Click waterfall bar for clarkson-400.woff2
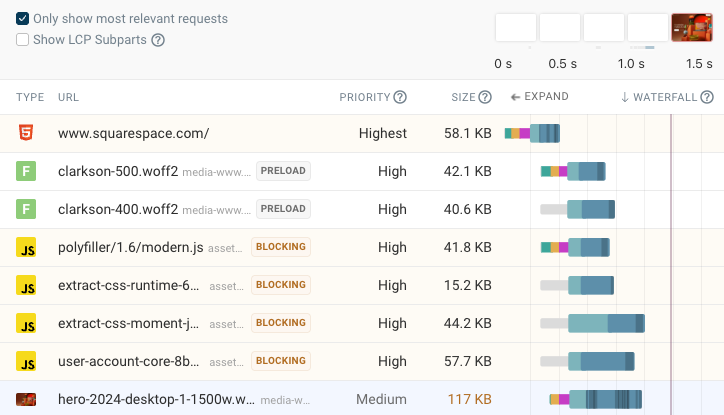Image resolution: width=724 pixels, height=415 pixels. click(x=578, y=209)
